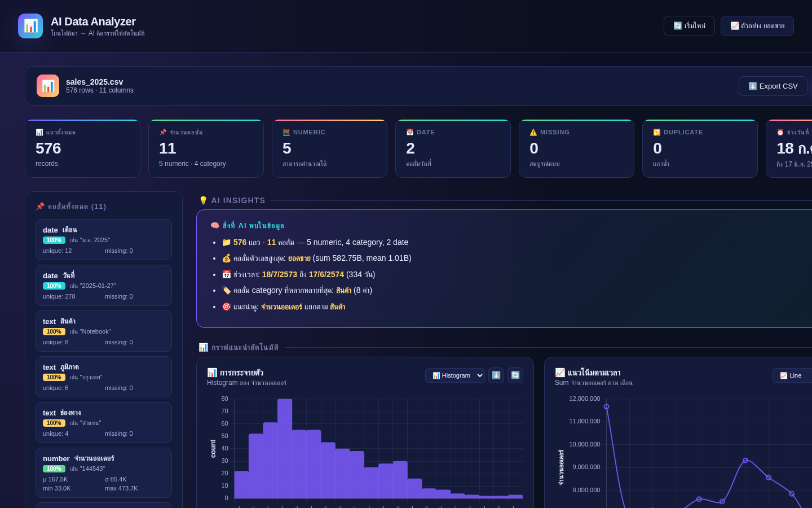Click the bar chart icon beside กราฟแนะนำอัตโนมัติ

tap(204, 347)
